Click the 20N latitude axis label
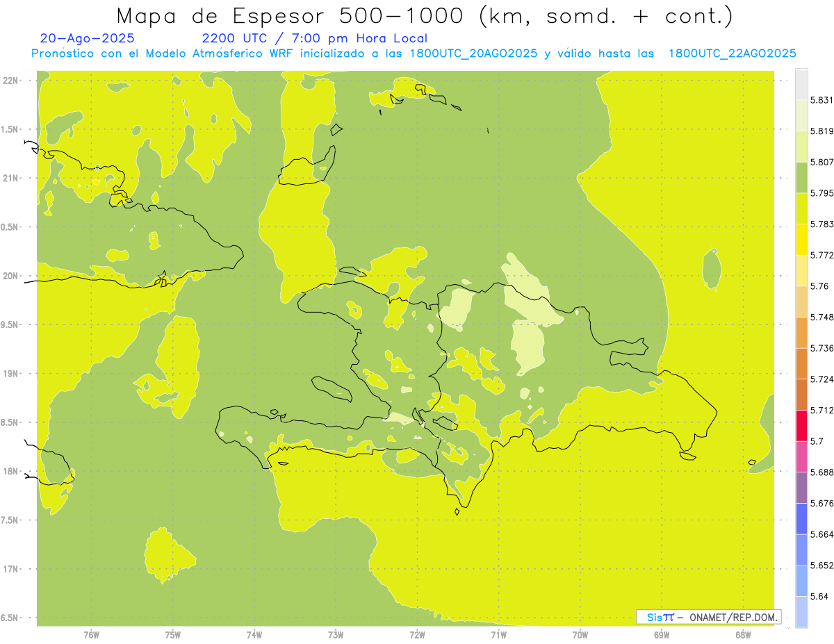The width and height of the screenshot is (834, 644). point(11,276)
